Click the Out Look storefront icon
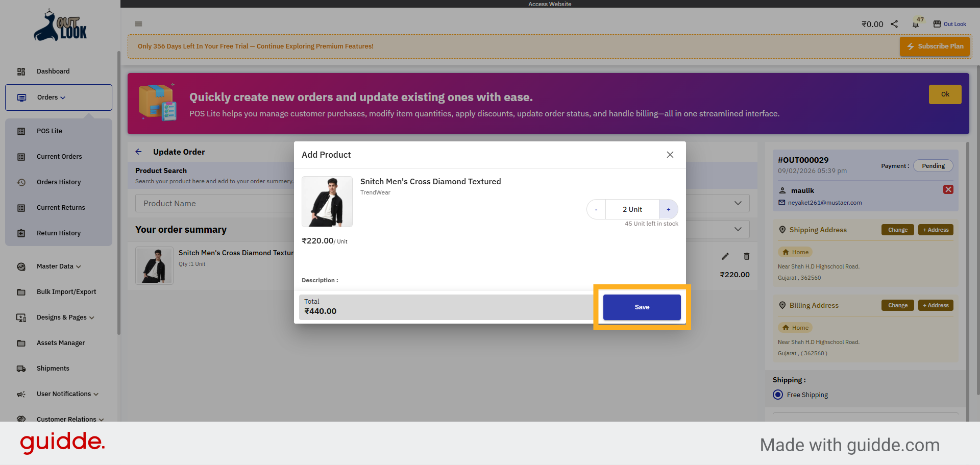This screenshot has width=980, height=465. point(937,23)
